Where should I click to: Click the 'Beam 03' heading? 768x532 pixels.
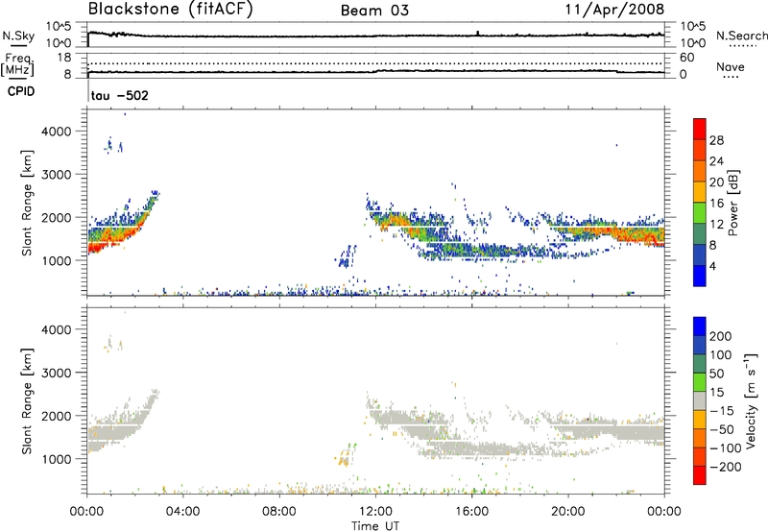click(x=374, y=11)
